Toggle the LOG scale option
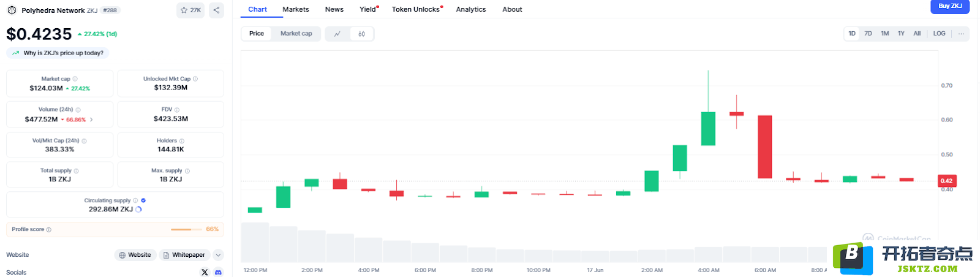Viewport: 980px width, 277px height. pyautogui.click(x=939, y=34)
